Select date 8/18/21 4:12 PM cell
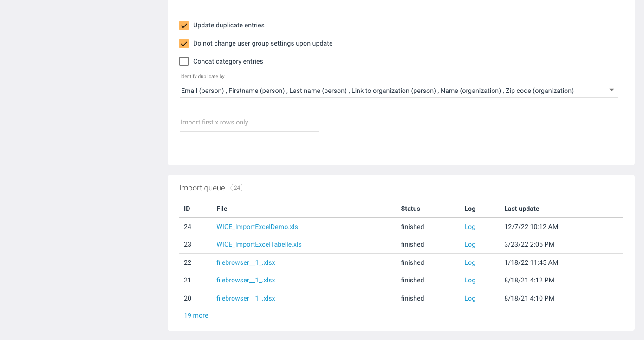The width and height of the screenshot is (644, 340). click(529, 280)
